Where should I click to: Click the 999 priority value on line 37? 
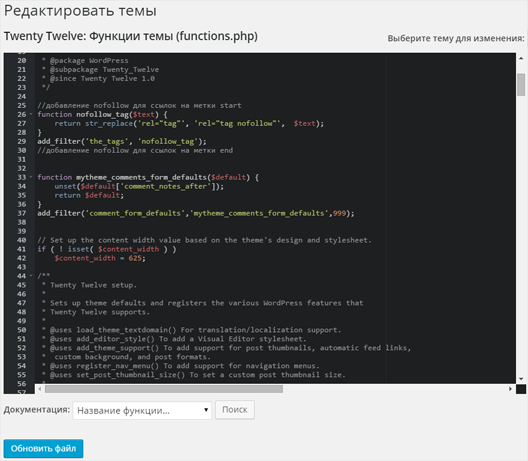339,213
